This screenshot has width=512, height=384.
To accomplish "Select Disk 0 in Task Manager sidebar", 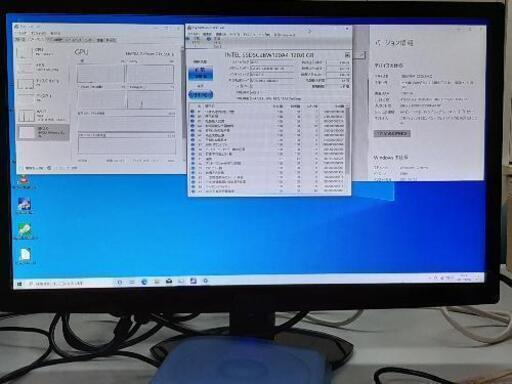I will [x=42, y=83].
